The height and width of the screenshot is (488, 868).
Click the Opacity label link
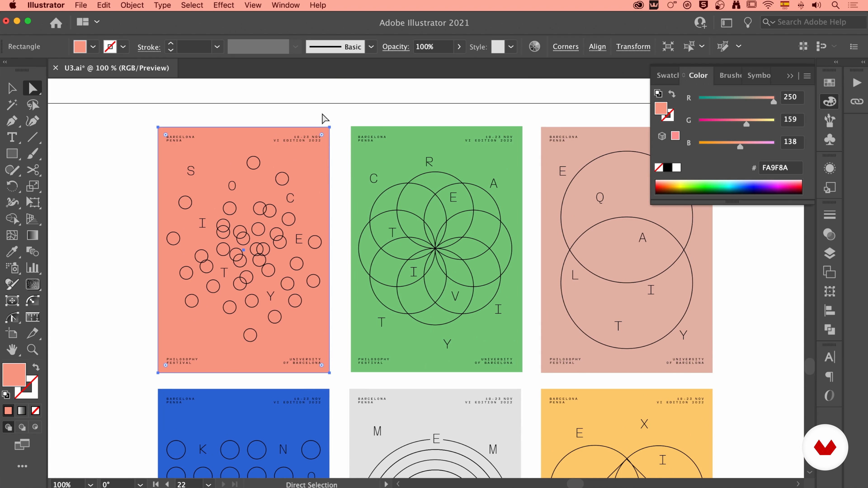point(396,47)
